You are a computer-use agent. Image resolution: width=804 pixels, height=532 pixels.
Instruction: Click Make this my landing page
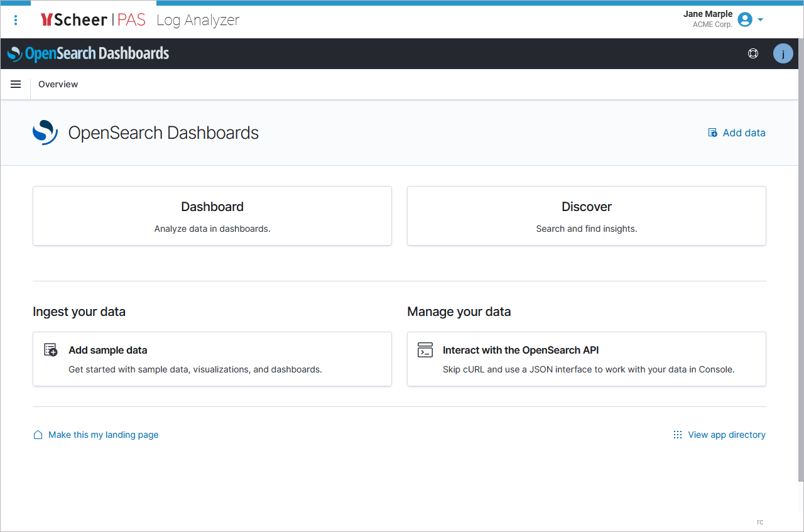[x=104, y=435]
